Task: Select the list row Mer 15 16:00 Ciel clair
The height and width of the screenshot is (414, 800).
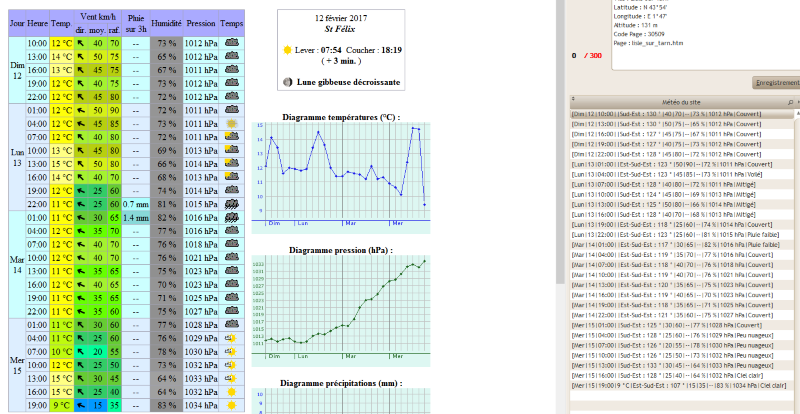Action: (x=682, y=375)
